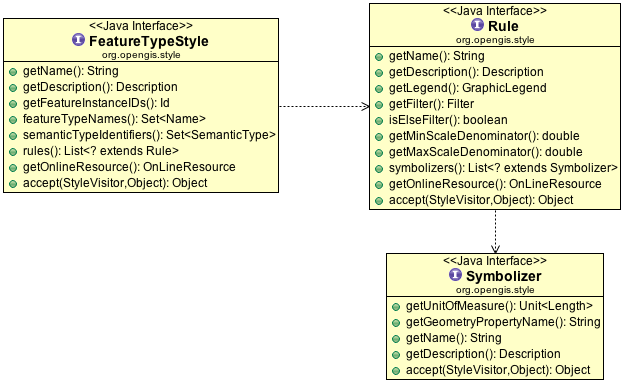This screenshot has height=383, width=624.
Task: Select featureTypeNames(): Set<Name> method
Action: coord(114,119)
